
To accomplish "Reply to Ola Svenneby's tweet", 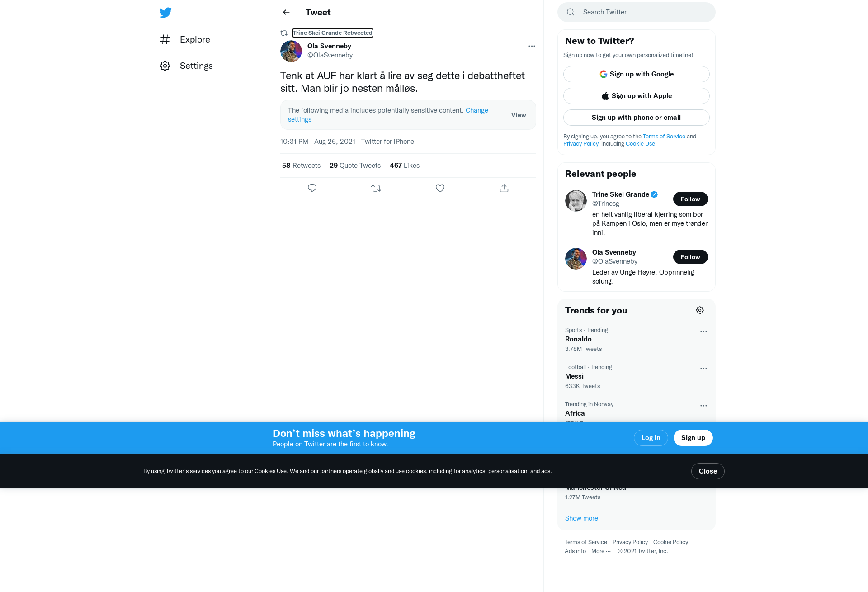I will 312,188.
